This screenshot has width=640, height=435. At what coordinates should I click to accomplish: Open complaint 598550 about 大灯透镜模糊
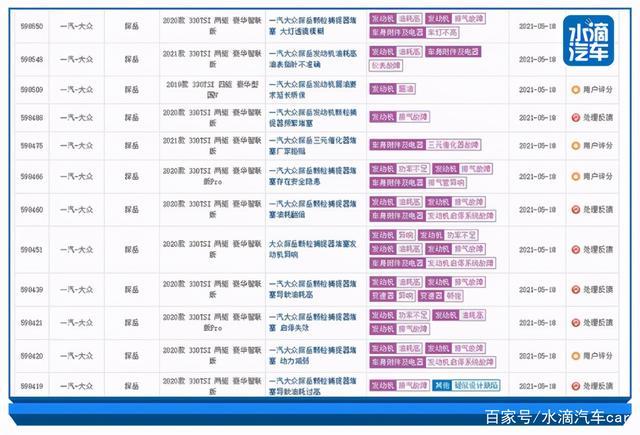coord(313,26)
